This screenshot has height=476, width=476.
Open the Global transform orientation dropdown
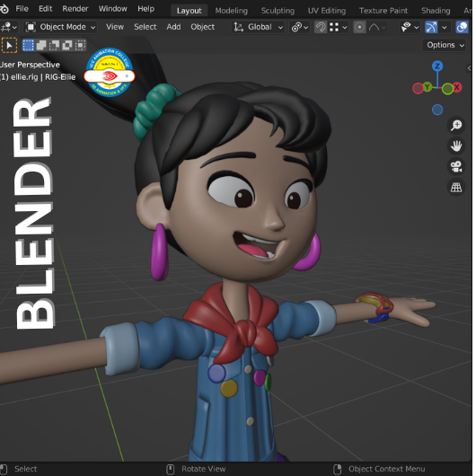(259, 27)
